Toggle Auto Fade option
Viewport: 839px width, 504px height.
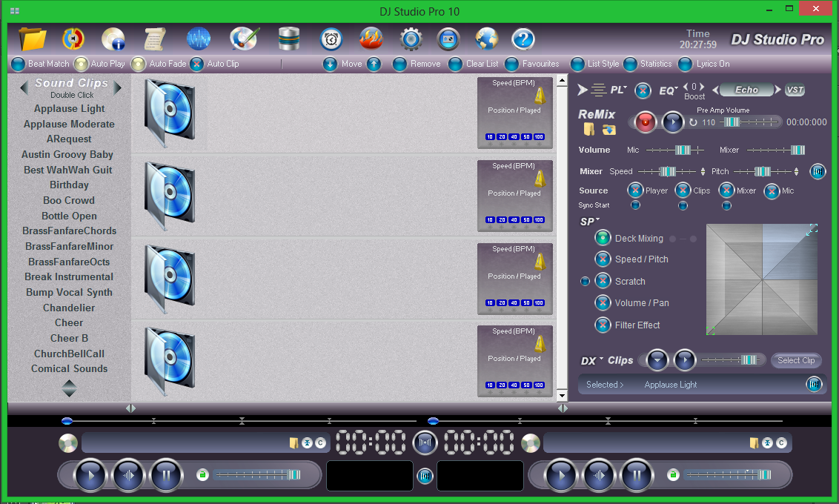(139, 64)
